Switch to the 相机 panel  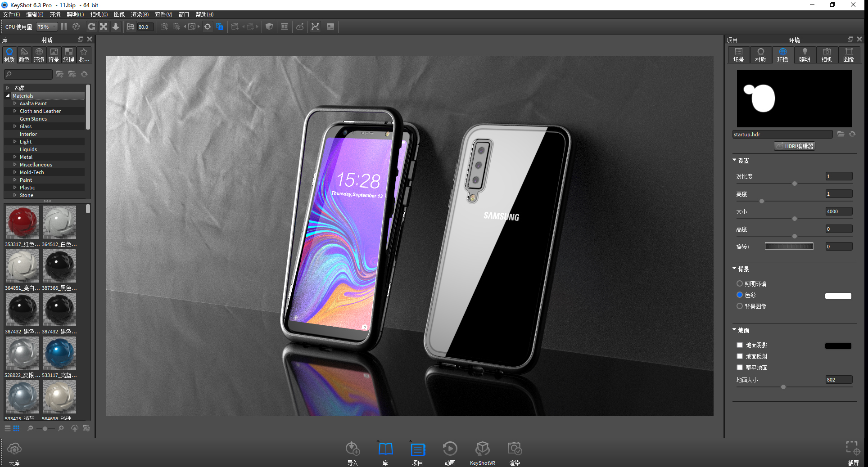point(827,55)
